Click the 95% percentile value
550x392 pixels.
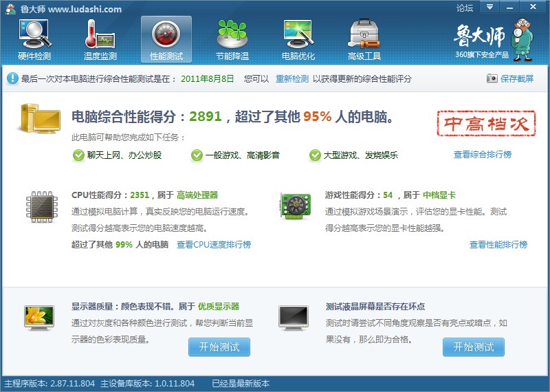point(318,116)
